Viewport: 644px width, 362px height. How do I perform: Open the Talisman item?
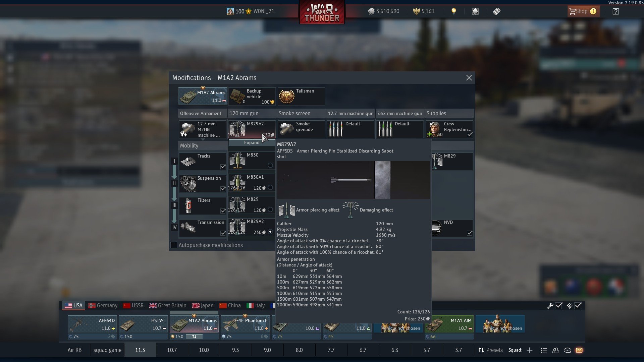coord(301,96)
